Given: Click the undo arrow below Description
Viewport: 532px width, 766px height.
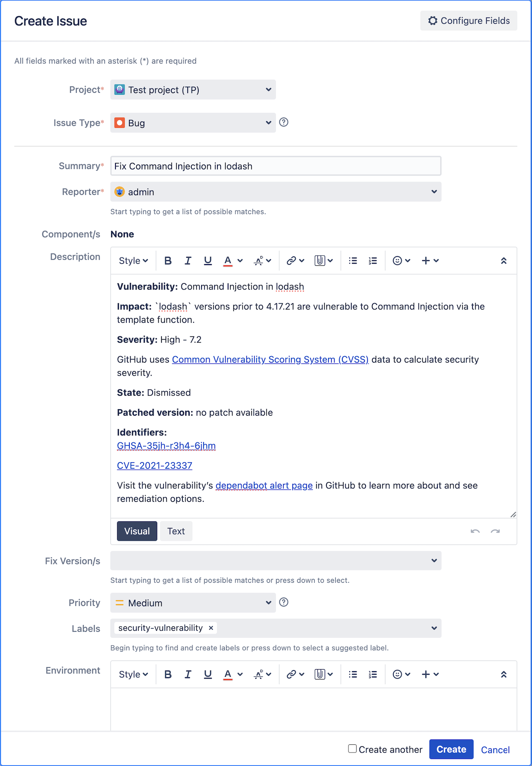Looking at the screenshot, I should click(475, 531).
